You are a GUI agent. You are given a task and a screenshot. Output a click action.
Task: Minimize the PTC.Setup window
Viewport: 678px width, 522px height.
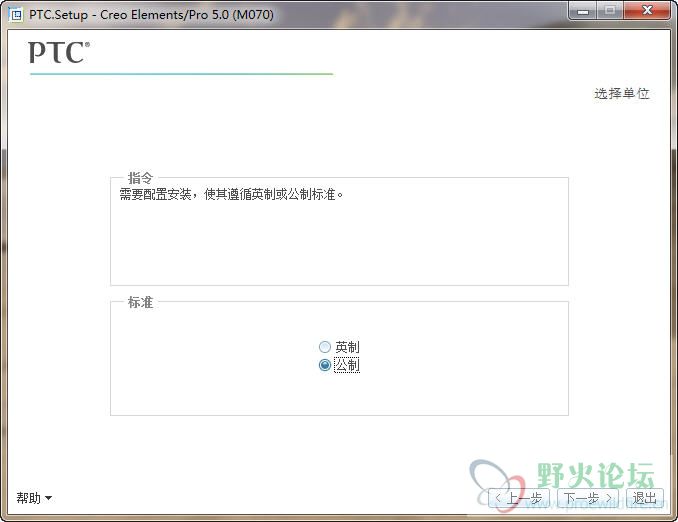582,10
